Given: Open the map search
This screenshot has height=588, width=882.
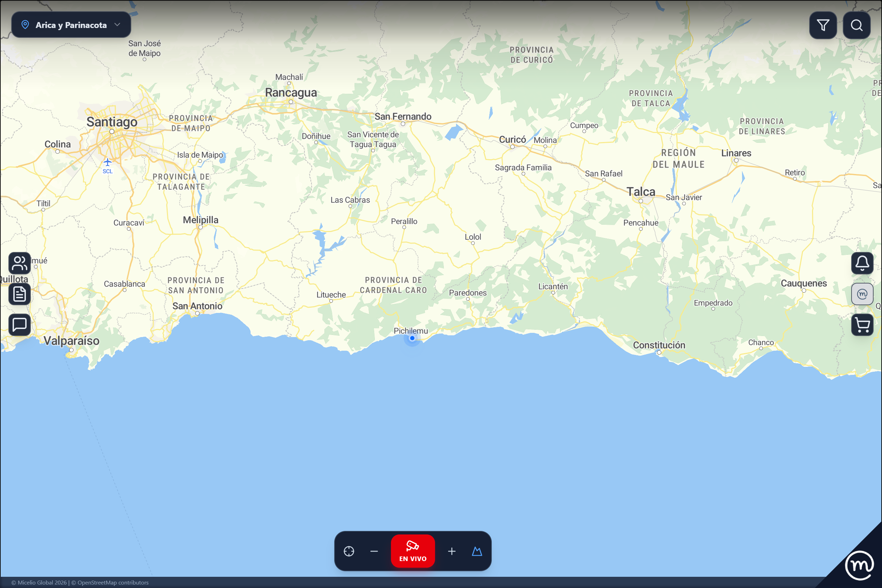Looking at the screenshot, I should [857, 25].
